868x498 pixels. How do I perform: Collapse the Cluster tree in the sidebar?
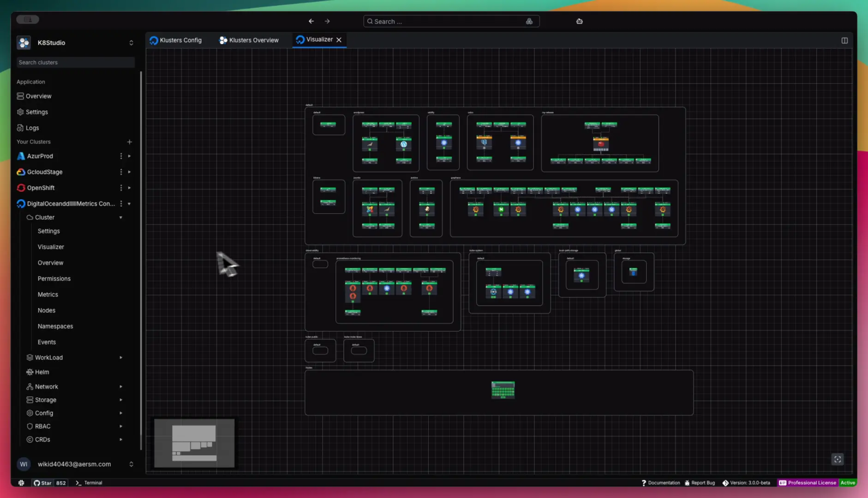tap(121, 217)
